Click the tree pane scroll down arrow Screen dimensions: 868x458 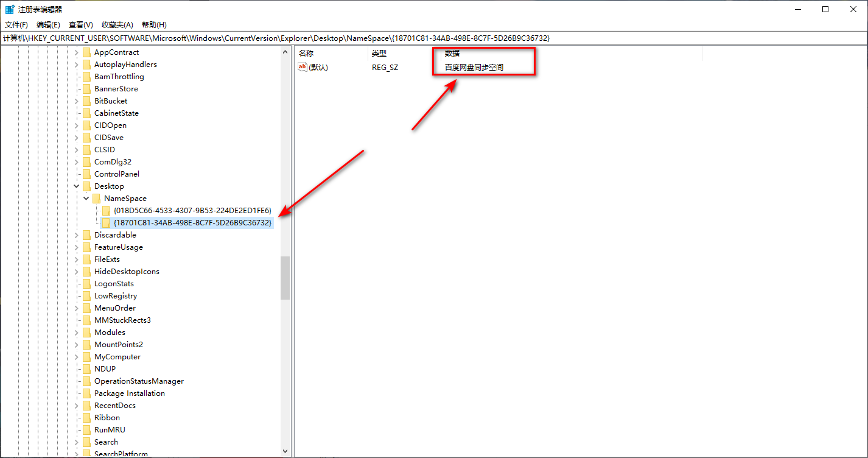pyautogui.click(x=285, y=451)
